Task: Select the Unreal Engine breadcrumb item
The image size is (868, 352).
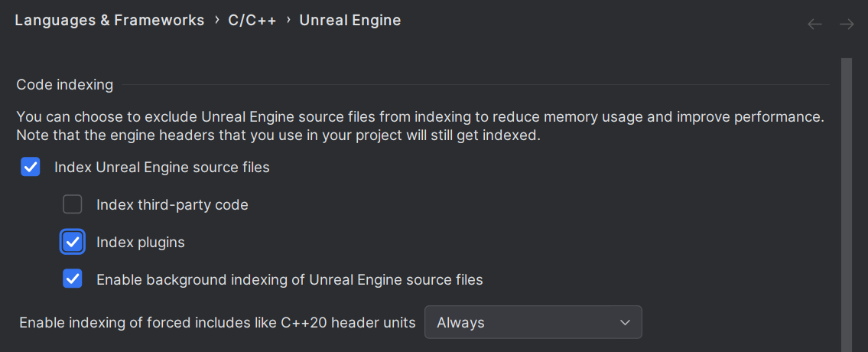Action: (x=349, y=21)
